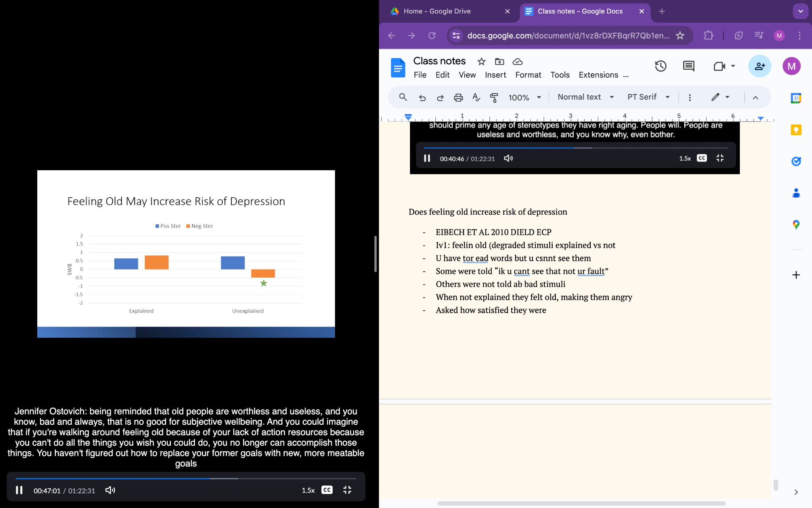Open the PT Serif font dropdown

[648, 97]
